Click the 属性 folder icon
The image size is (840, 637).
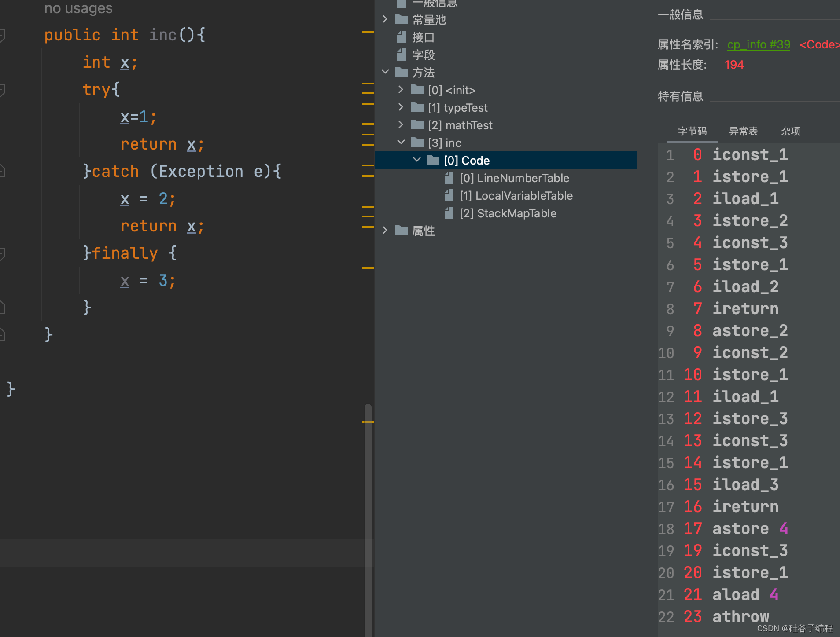coord(401,230)
